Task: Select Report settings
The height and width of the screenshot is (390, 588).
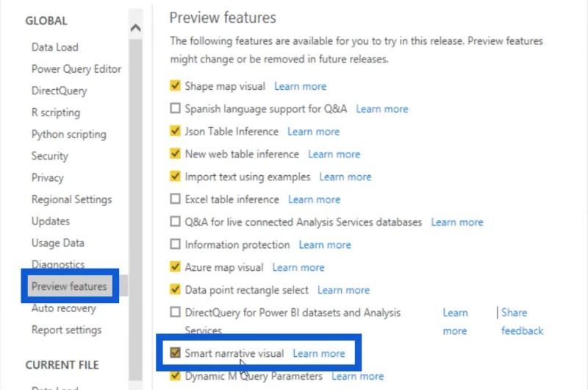Action: (x=66, y=330)
